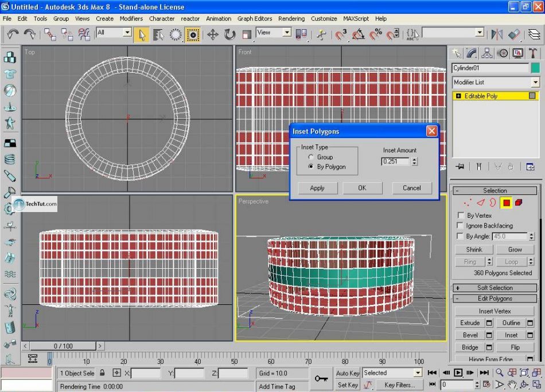Viewport: 545px width, 392px height.
Task: Open the MAXScript menu
Action: tap(356, 18)
